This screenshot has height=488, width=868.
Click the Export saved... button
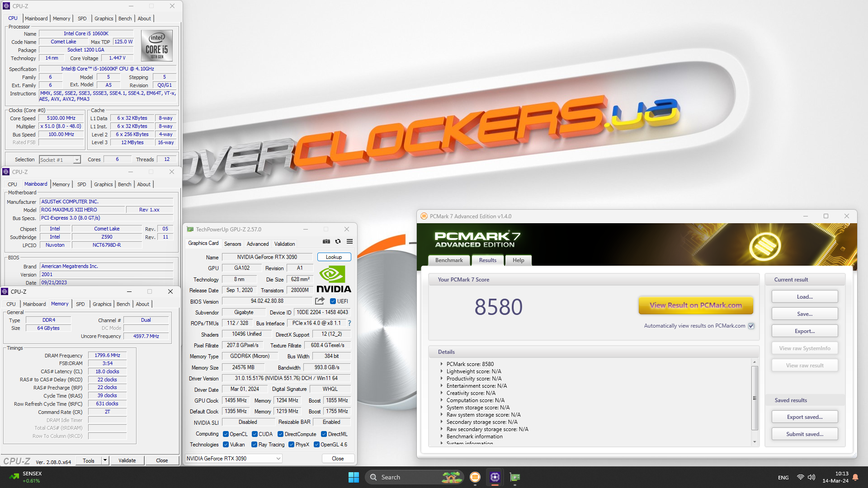click(x=805, y=417)
